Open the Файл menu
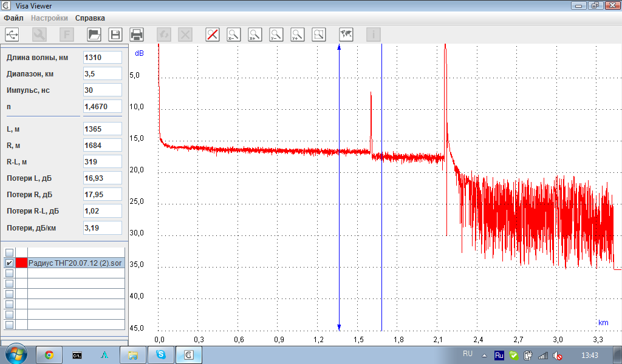Viewport: 622px width, 364px height. pyautogui.click(x=13, y=18)
